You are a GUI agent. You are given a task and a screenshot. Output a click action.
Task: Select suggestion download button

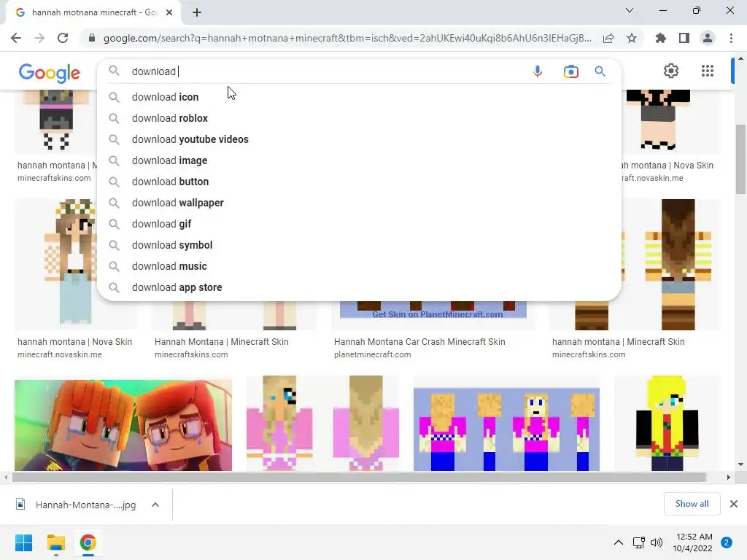point(359,182)
